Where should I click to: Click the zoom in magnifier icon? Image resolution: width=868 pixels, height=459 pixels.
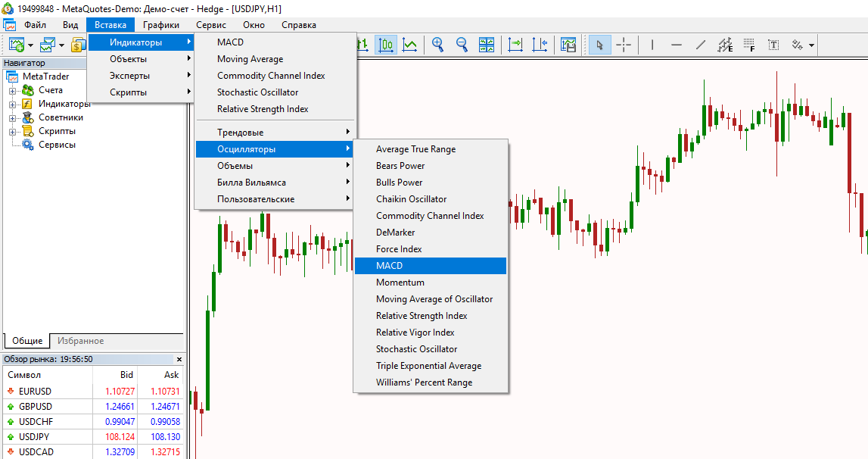[x=437, y=45]
